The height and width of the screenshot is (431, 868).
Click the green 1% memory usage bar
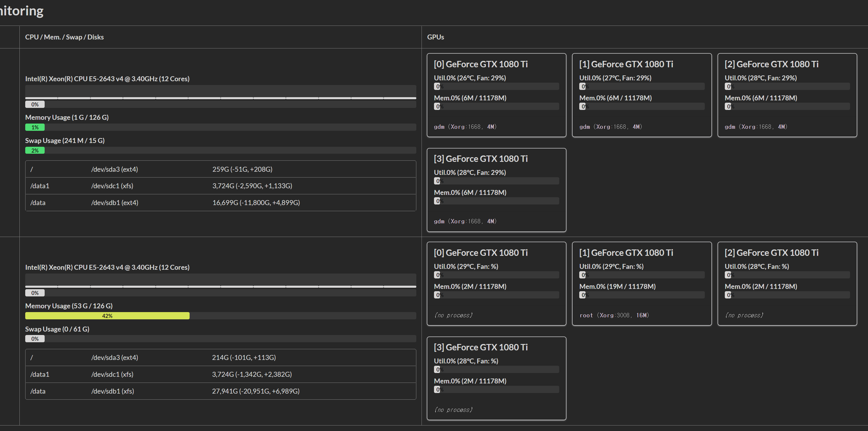pos(35,127)
